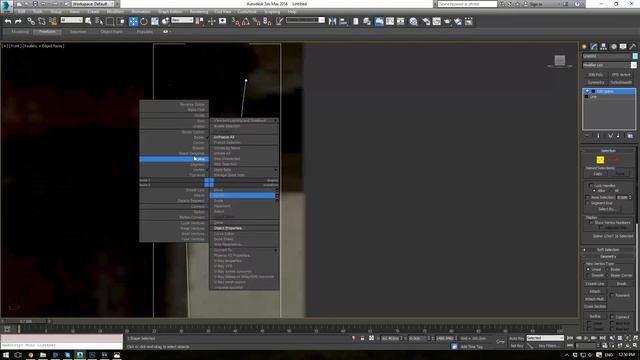Click the Refine button
Viewport: 640px width, 360px height.
595,317
